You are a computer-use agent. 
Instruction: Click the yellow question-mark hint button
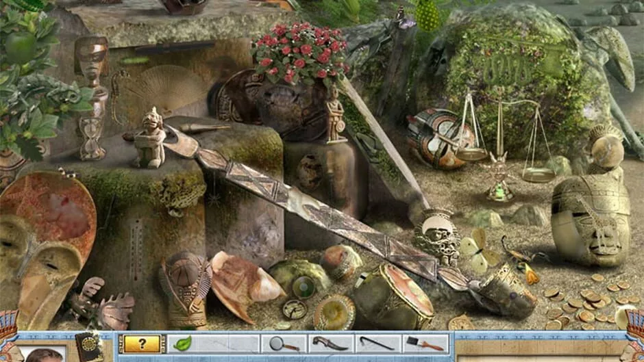[142, 344]
